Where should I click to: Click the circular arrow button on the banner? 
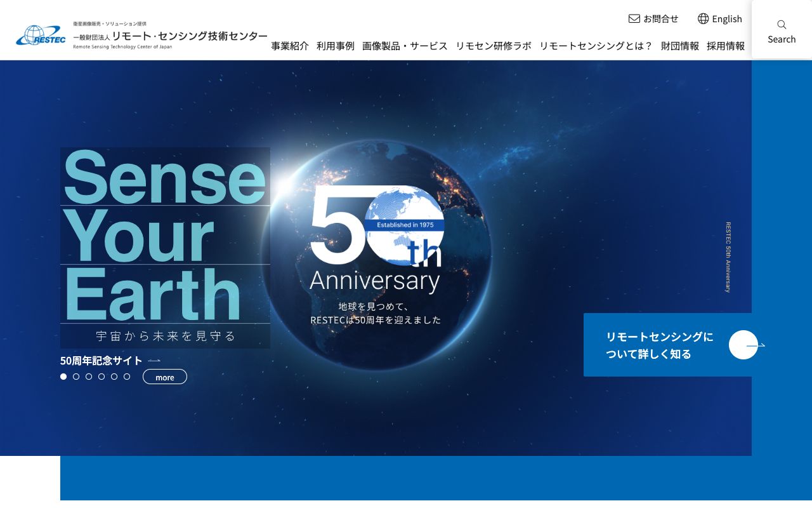[743, 345]
